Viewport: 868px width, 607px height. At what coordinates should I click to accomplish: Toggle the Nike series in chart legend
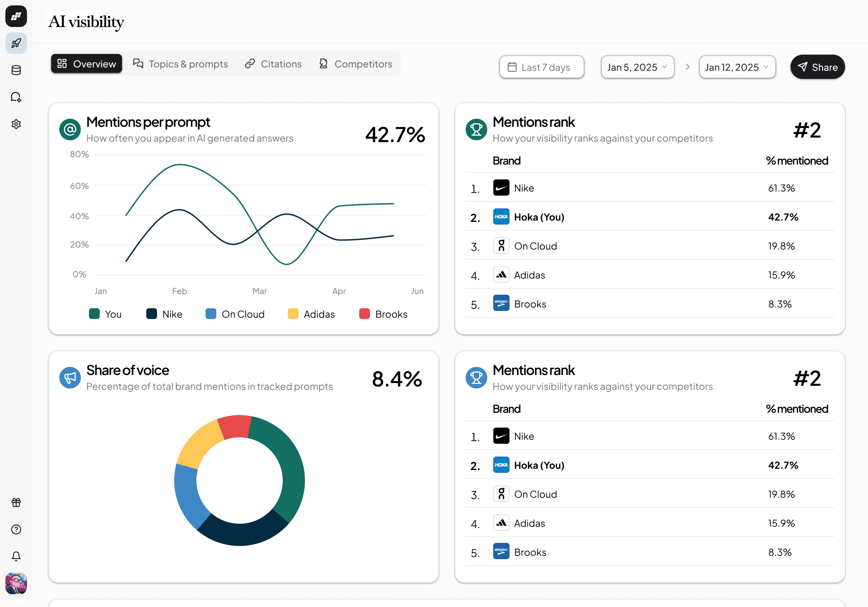click(x=164, y=314)
